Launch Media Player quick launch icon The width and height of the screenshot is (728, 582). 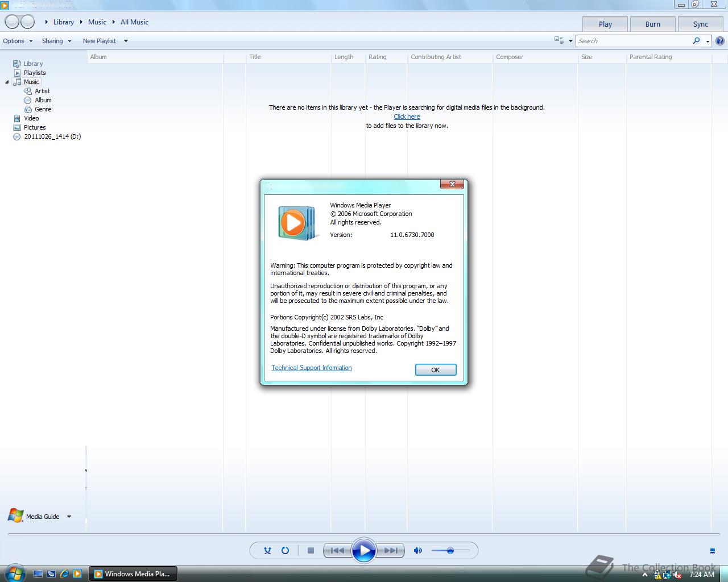coord(77,574)
